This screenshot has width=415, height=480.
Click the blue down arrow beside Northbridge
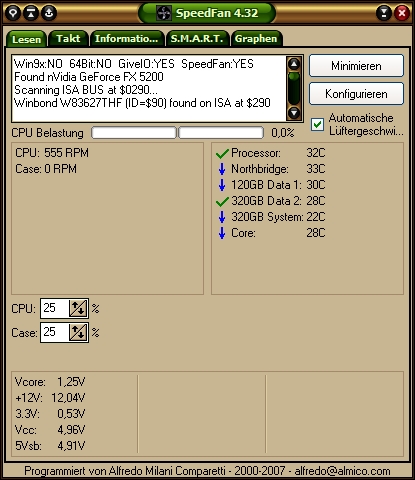click(x=222, y=169)
